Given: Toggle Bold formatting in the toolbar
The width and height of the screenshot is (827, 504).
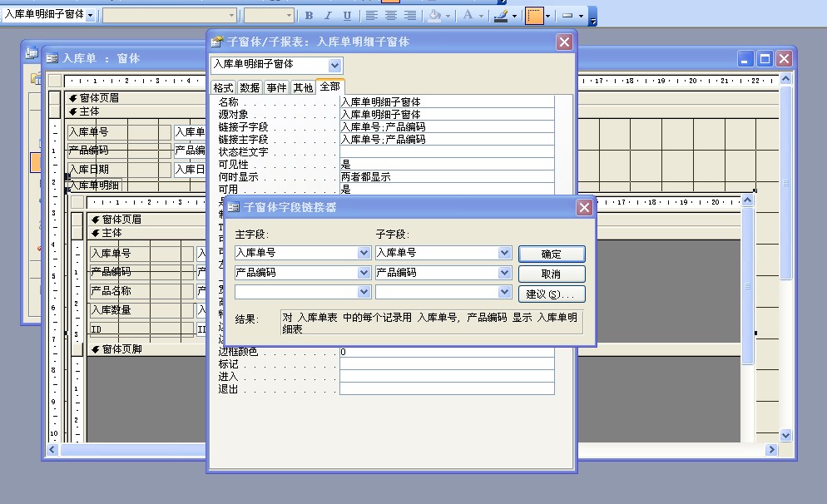Looking at the screenshot, I should [309, 15].
